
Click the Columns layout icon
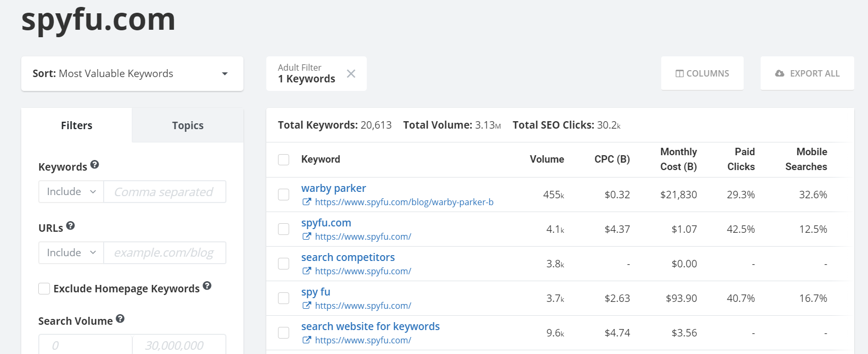(679, 74)
